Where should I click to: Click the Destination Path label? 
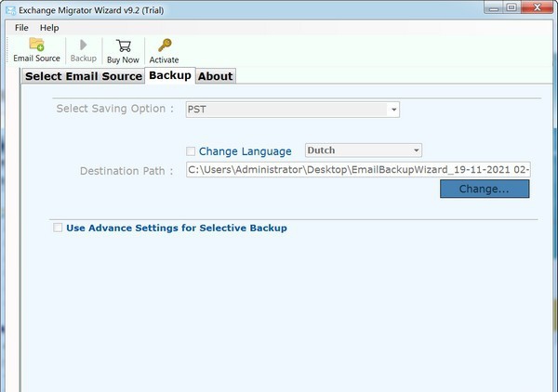coord(126,171)
